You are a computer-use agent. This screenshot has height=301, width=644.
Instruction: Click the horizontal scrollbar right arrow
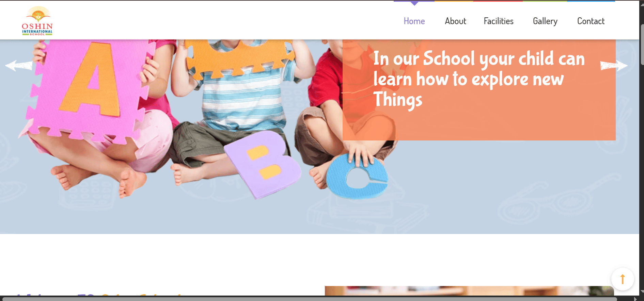635,299
